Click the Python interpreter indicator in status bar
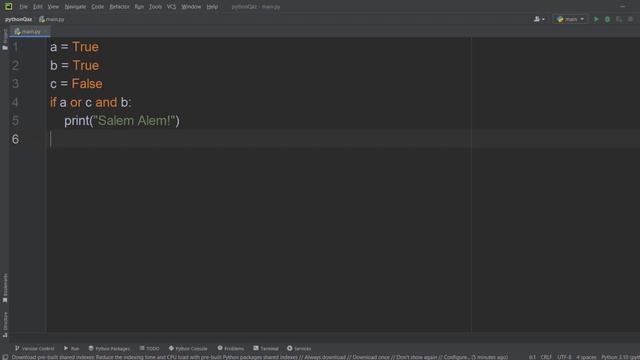This screenshot has height=360, width=640. pos(620,357)
